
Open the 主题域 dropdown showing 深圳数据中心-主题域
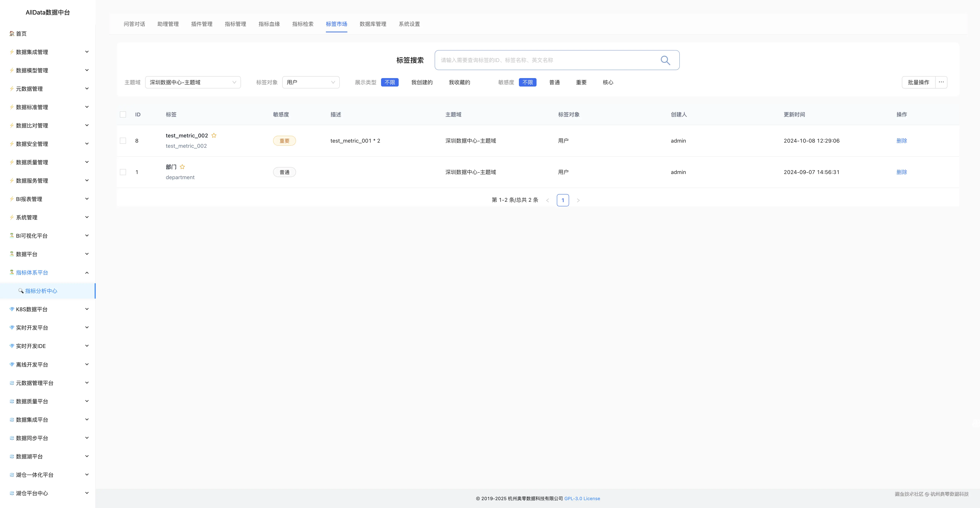192,82
